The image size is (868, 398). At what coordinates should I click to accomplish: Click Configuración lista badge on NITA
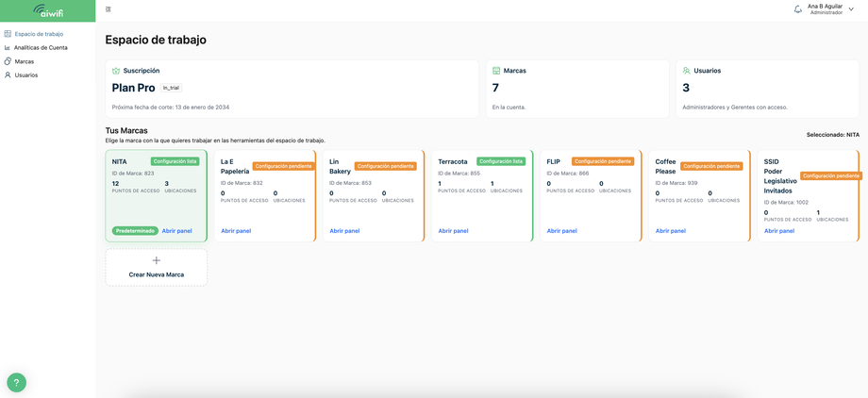click(175, 161)
